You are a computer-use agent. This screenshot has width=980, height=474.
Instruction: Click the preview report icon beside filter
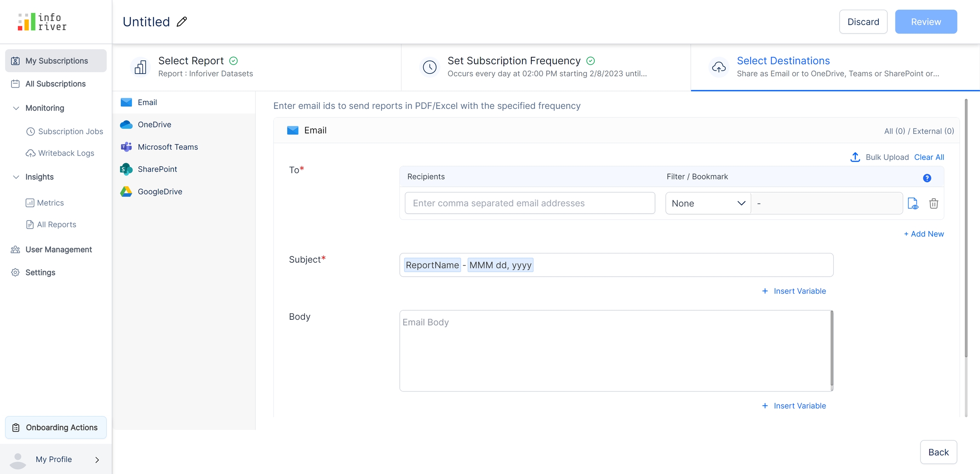[x=913, y=203]
